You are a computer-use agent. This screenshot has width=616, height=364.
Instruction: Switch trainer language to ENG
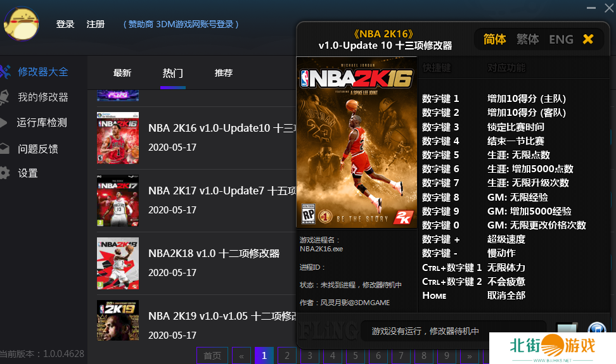pos(561,39)
